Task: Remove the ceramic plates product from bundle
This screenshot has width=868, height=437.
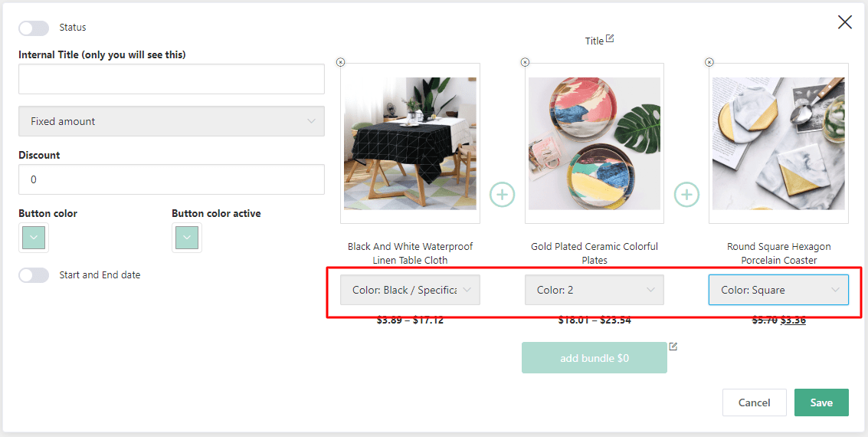Action: point(525,62)
